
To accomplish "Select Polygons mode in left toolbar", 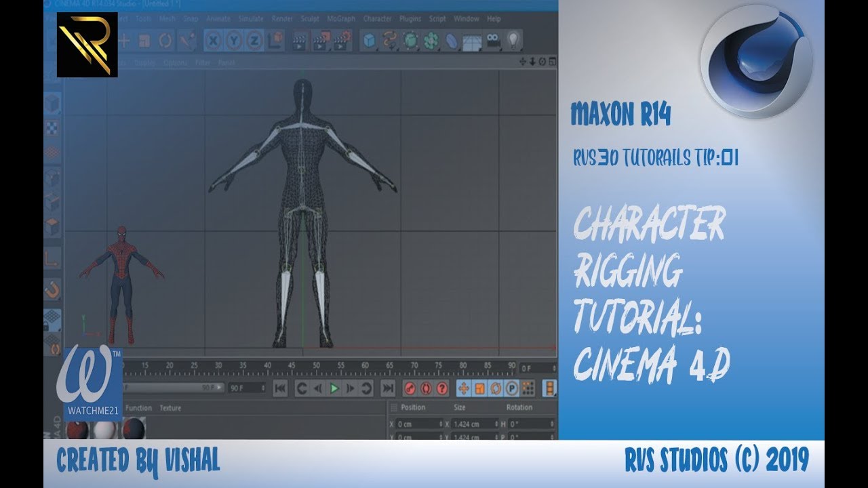I will click(52, 227).
